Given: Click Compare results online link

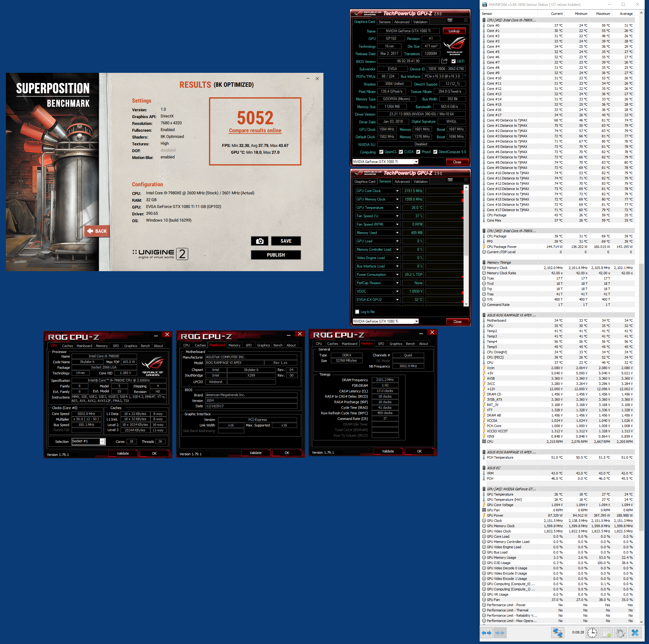Looking at the screenshot, I should (255, 130).
